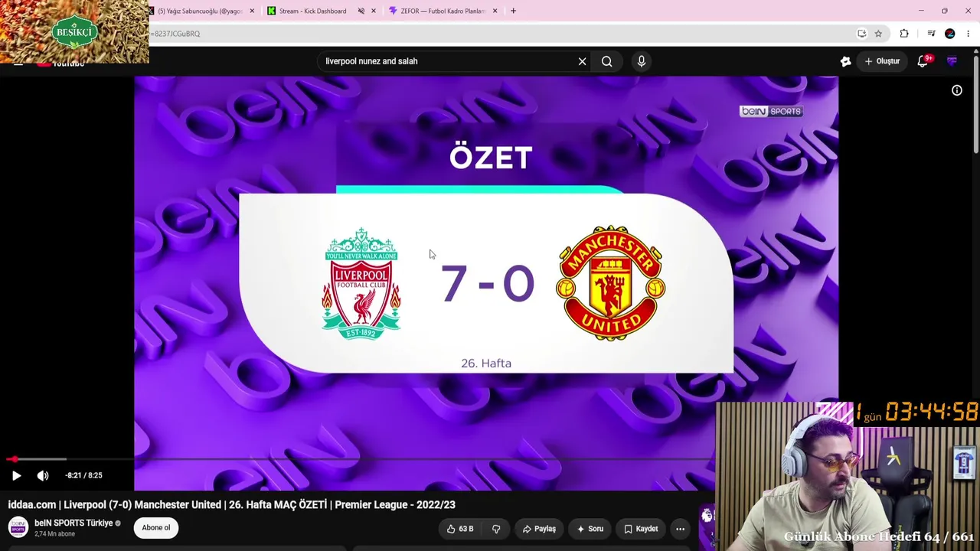
Task: Click the search magnifier icon on YouTube
Action: point(606,61)
